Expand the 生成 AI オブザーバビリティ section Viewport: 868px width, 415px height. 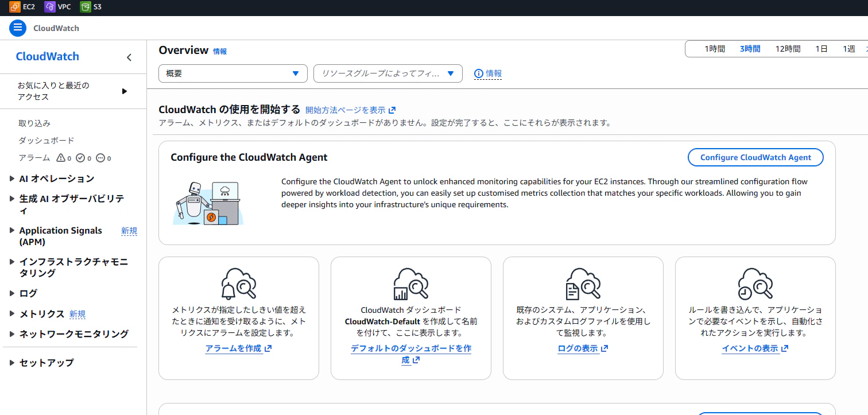click(x=12, y=199)
